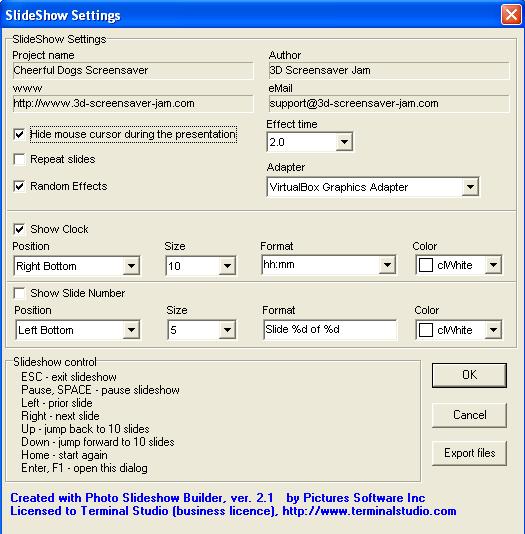Click the Author field
This screenshot has width=525, height=534.
pyautogui.click(x=389, y=70)
